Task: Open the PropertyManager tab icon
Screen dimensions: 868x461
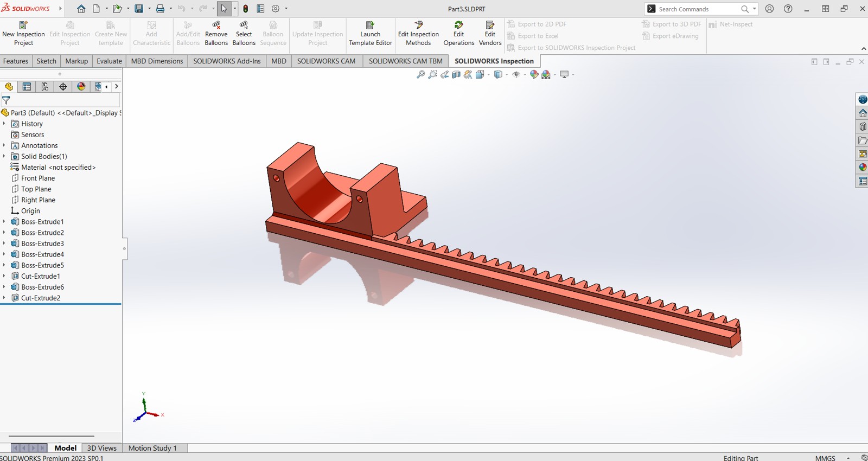Action: tap(27, 86)
